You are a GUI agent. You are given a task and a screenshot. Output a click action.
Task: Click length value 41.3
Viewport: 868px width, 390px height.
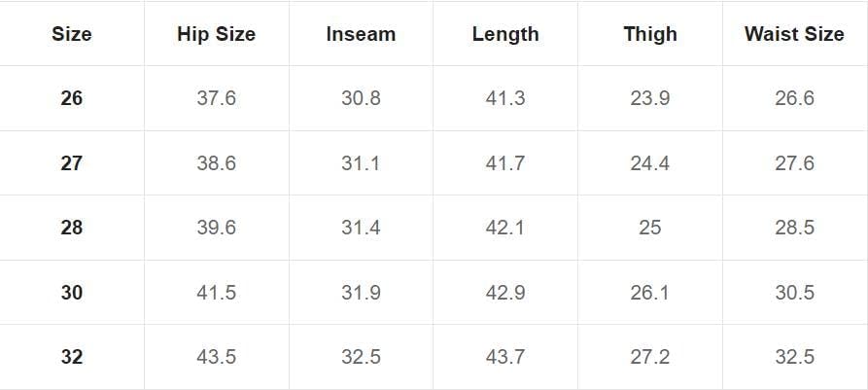(x=505, y=98)
